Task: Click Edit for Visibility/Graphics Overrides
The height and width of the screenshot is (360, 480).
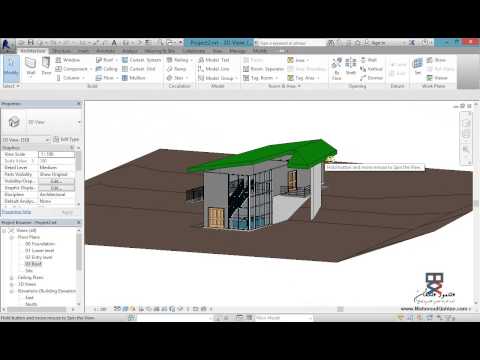Action: [56, 181]
